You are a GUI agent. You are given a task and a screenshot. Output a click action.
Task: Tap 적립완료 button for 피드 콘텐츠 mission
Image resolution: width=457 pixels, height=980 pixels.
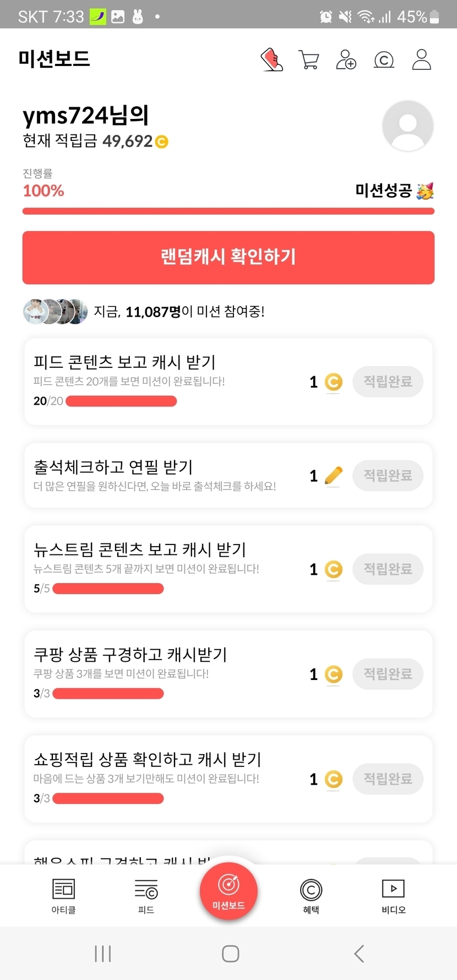388,382
